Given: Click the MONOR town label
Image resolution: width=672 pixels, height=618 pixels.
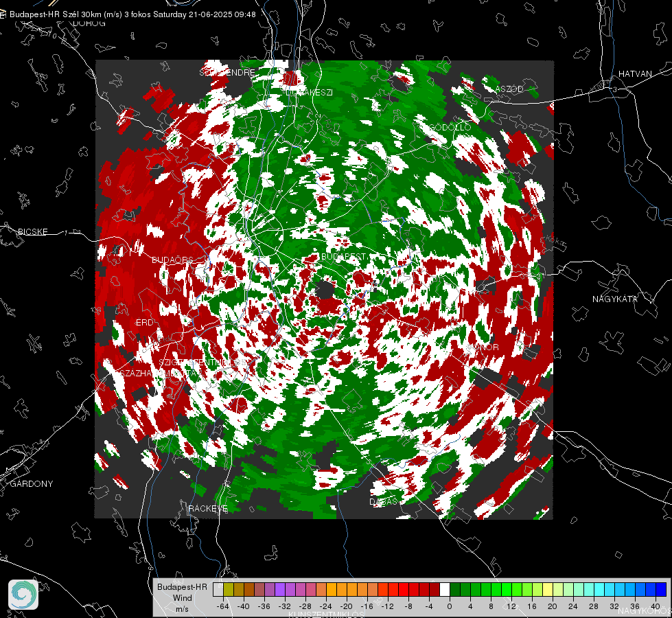Looking at the screenshot, I should tap(483, 347).
